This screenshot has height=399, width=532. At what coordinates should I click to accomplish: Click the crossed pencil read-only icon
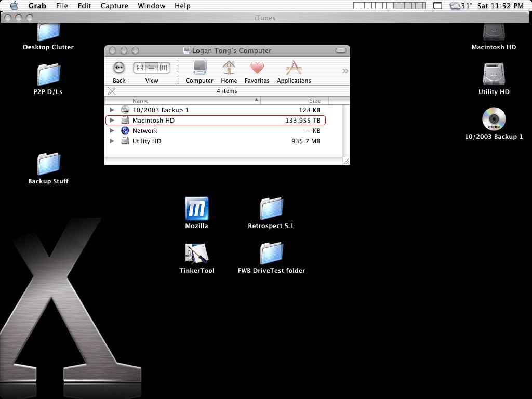point(112,91)
